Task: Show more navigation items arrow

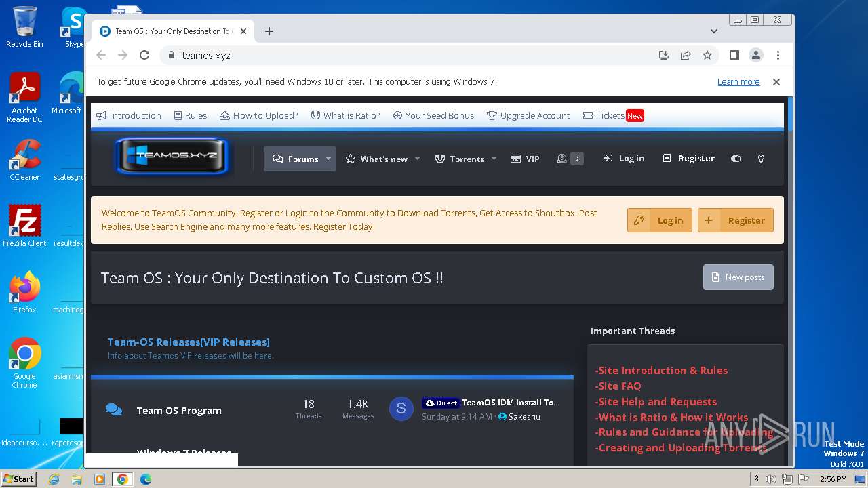Action: coord(577,159)
